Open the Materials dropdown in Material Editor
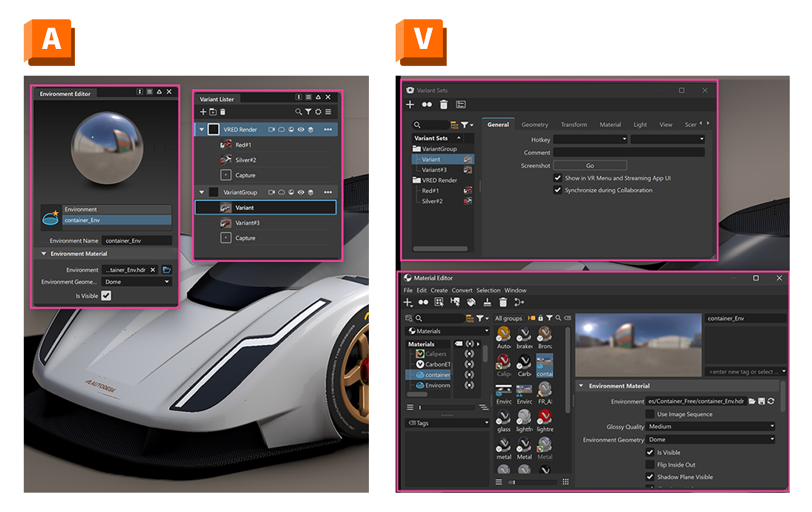Viewport: 812px width, 512px height. coord(448,331)
